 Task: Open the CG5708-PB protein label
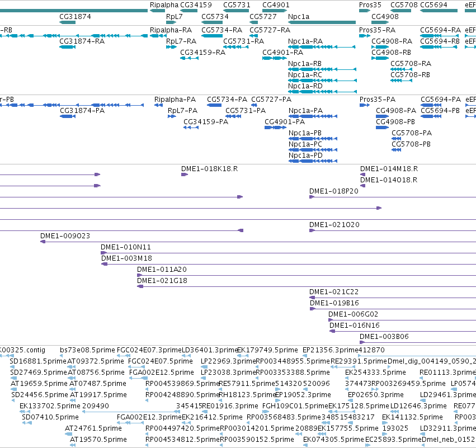411,144
